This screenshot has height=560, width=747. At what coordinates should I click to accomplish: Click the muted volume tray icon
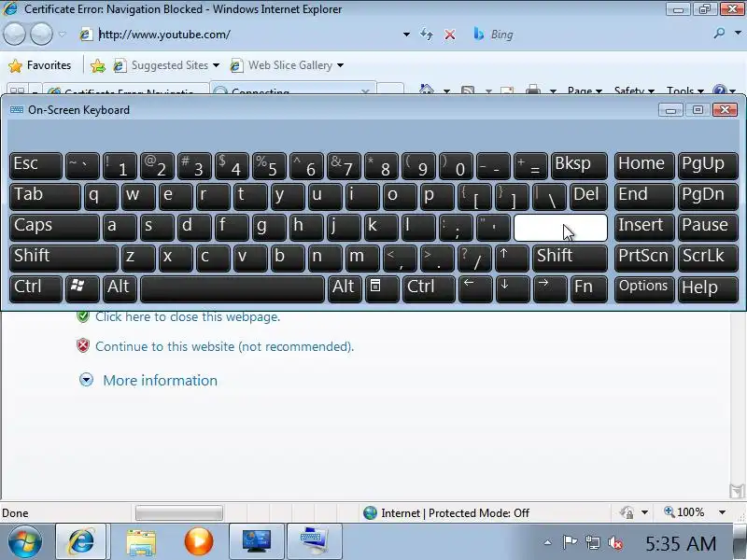tap(615, 542)
